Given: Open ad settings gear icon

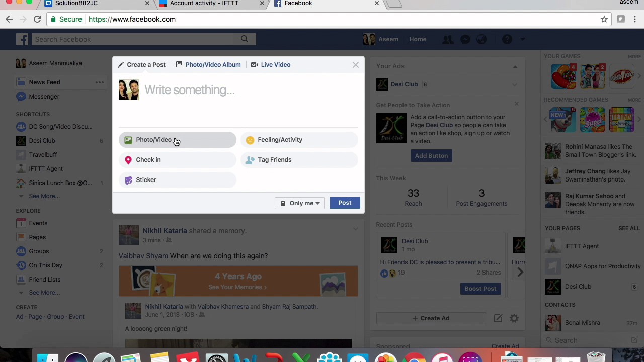Looking at the screenshot, I should 514,318.
